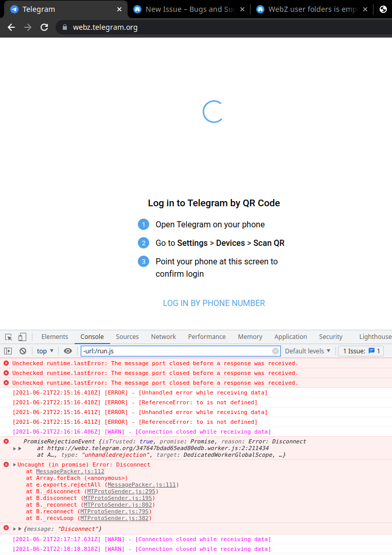Open the top context dropdown

click(x=45, y=351)
